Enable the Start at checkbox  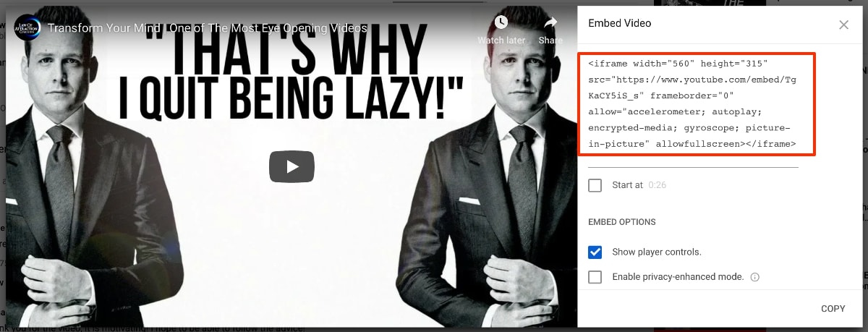point(595,185)
